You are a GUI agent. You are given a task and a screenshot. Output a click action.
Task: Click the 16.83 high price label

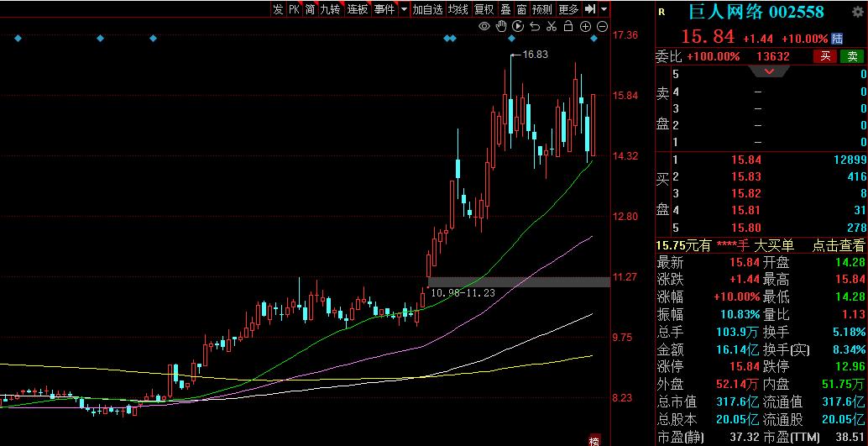(x=535, y=55)
